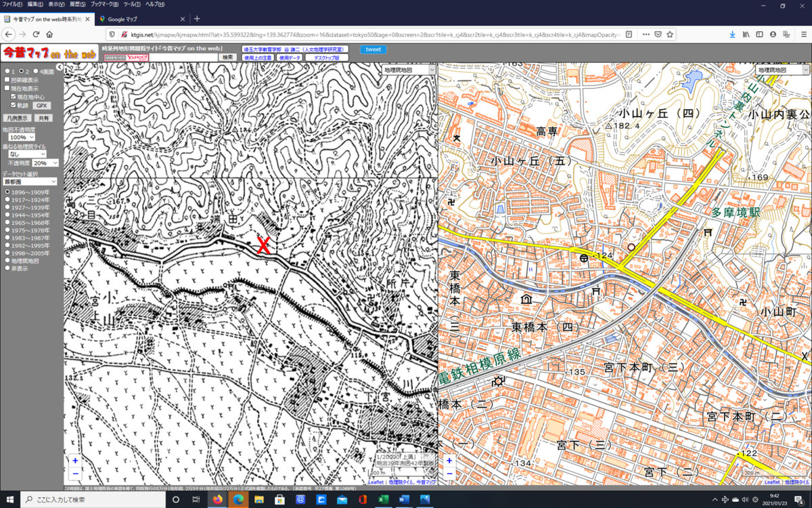Open the 使用上の注意 link
Viewport: 812px width, 508px height.
pos(258,58)
